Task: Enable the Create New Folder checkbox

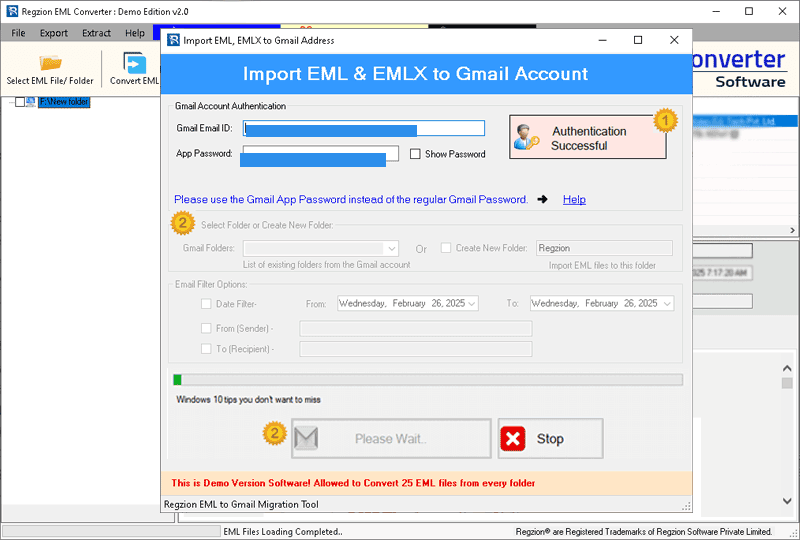Action: coord(446,248)
